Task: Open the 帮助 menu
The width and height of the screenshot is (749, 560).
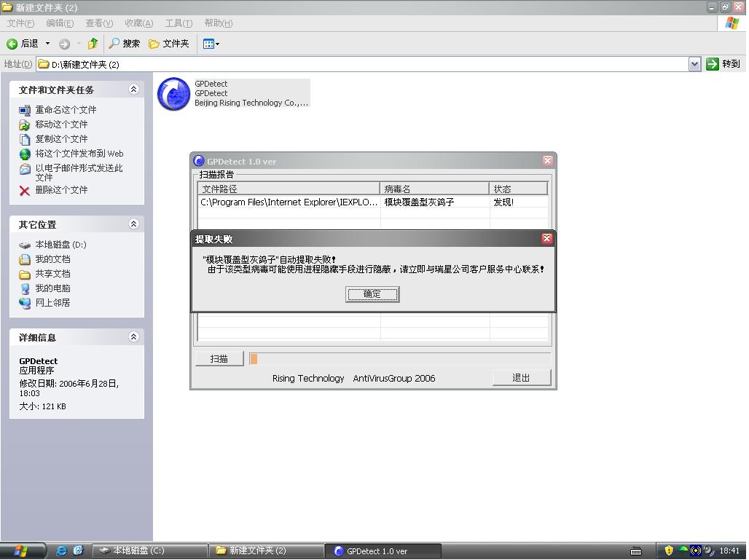Action: coord(219,23)
